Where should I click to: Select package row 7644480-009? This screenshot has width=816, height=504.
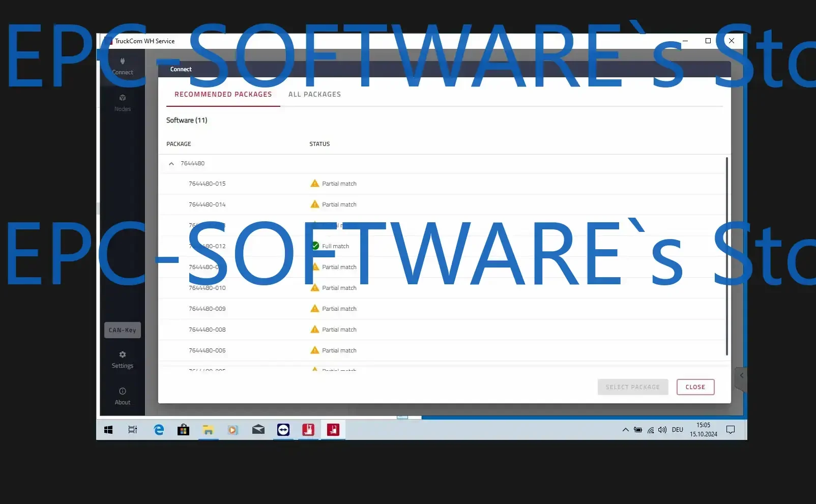pos(442,309)
